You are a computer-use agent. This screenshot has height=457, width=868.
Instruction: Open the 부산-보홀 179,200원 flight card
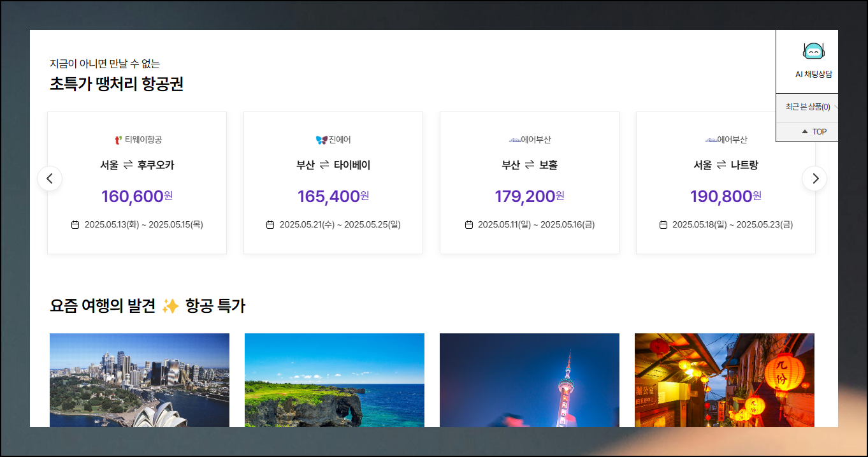tap(530, 183)
